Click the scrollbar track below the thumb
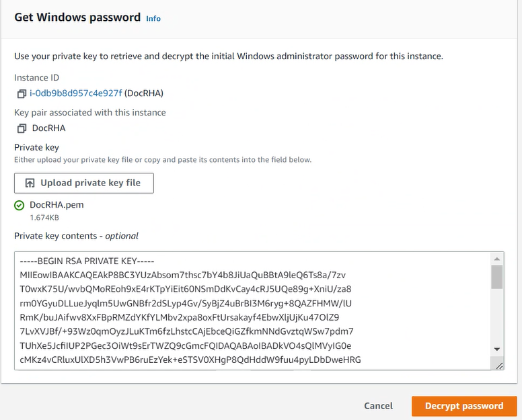The width and height of the screenshot is (522, 420). [x=497, y=316]
